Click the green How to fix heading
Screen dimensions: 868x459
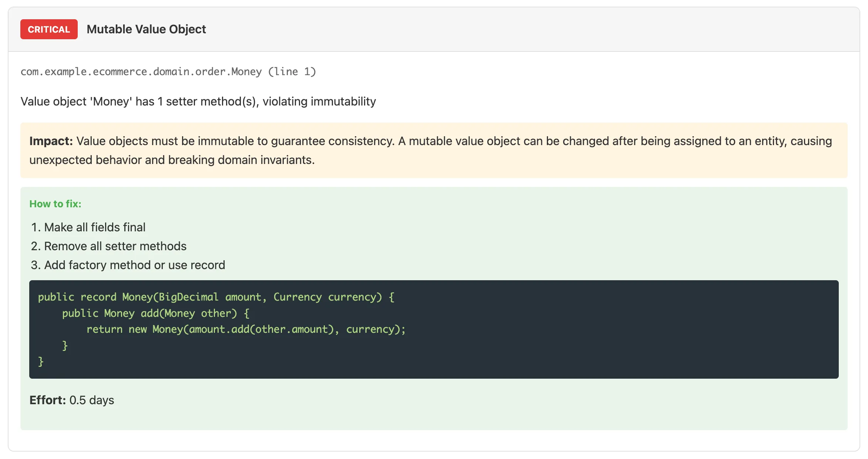[55, 204]
